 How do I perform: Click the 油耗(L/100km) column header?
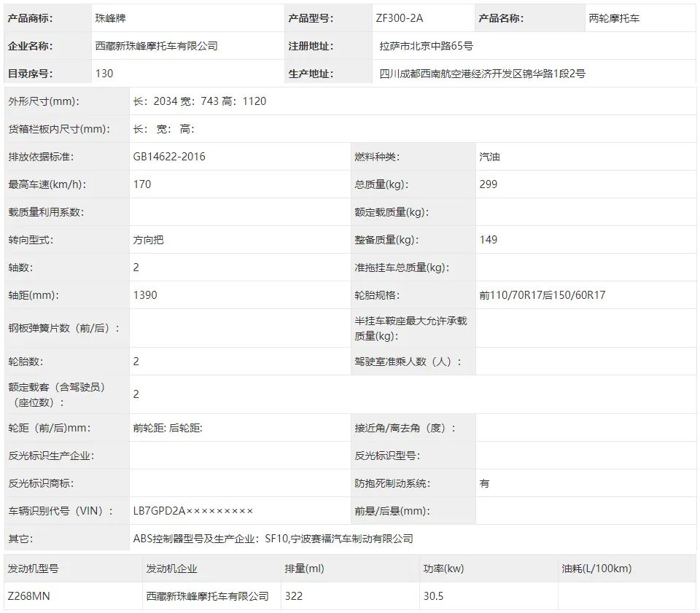596,569
